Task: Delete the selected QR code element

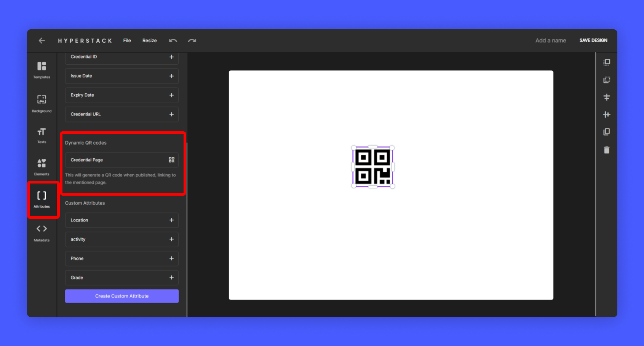Action: (x=607, y=150)
